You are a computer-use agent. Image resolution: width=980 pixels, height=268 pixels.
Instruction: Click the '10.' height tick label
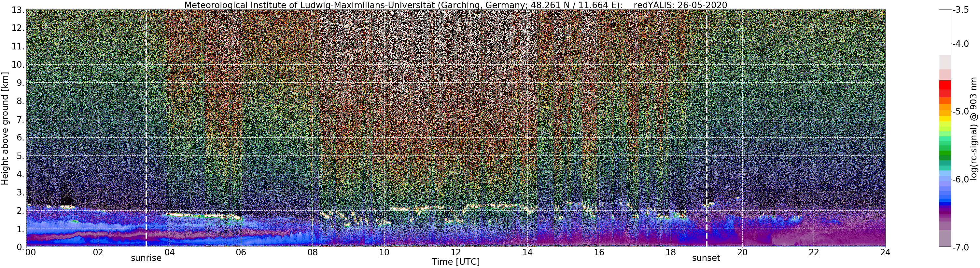click(18, 65)
